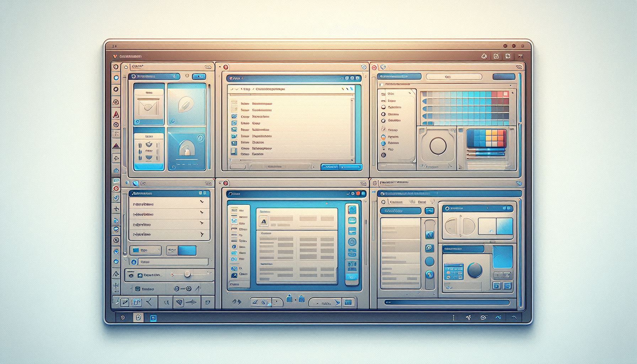Select the pencil tool in bottom-left toolbar
637x364 pixels.
124,303
